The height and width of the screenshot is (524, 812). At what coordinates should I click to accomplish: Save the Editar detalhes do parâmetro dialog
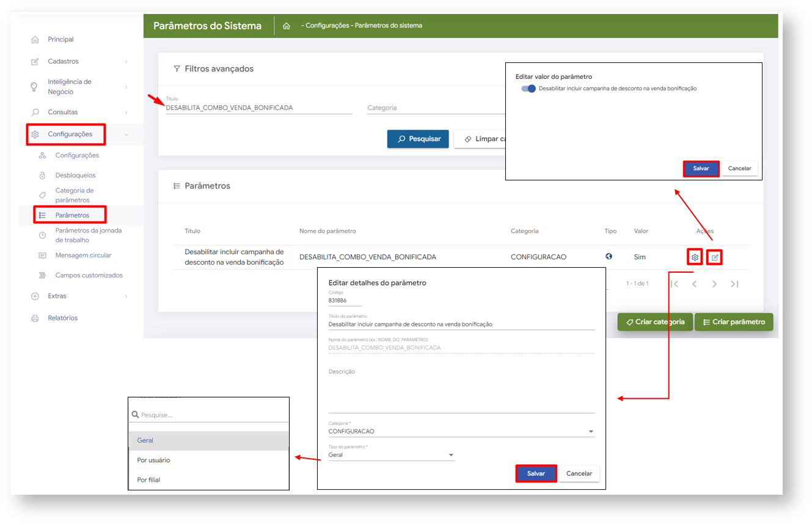coord(536,474)
